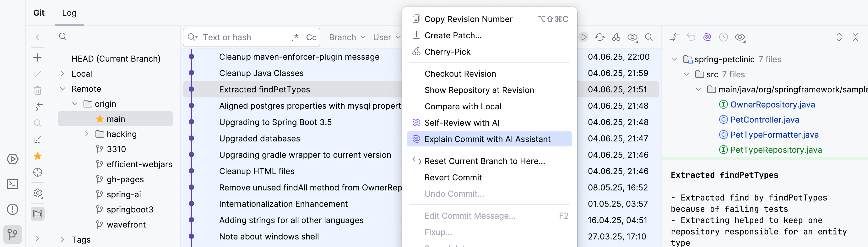
Task: Expand the hacking folder in origin
Action: [x=87, y=134]
